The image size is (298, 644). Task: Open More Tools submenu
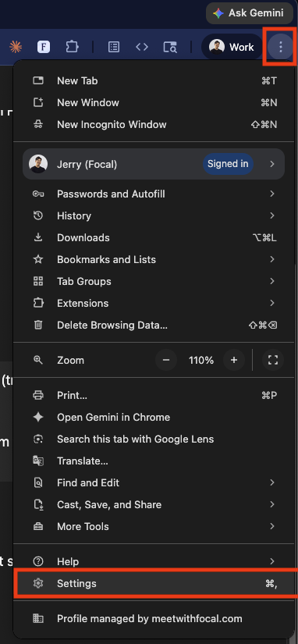[x=154, y=527]
